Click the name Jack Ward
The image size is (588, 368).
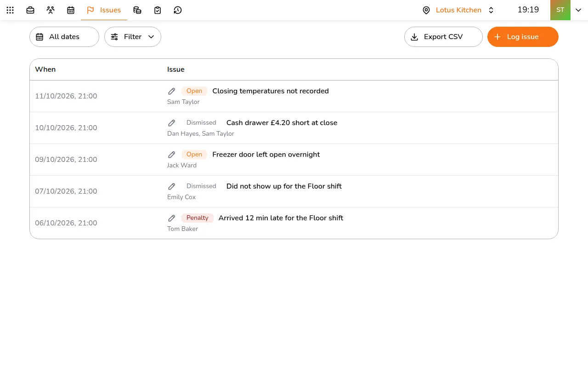(x=182, y=166)
